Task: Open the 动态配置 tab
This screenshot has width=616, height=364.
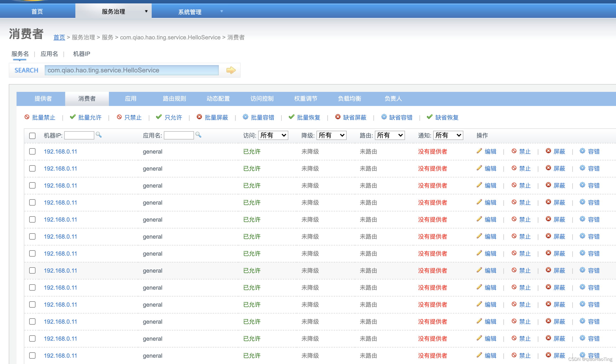Action: coord(218,99)
